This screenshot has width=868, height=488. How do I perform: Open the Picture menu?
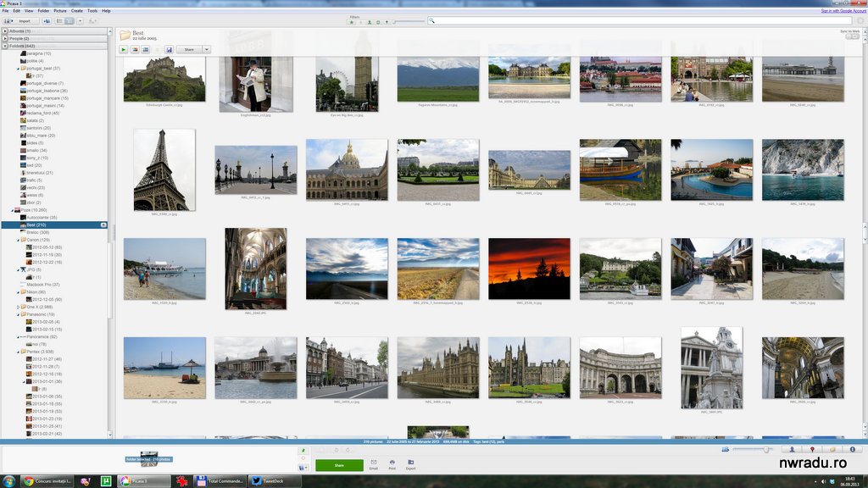pyautogui.click(x=60, y=10)
